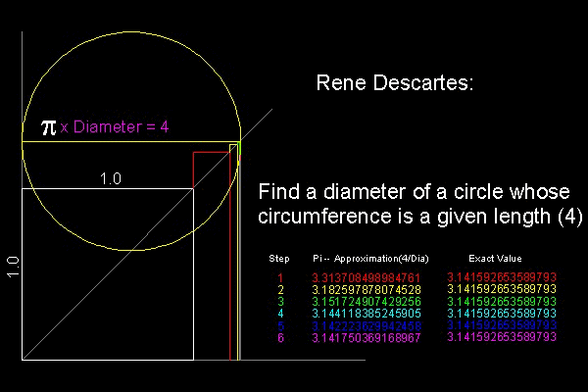Click the red step number 1
This screenshot has width=588, height=392.
(x=279, y=278)
